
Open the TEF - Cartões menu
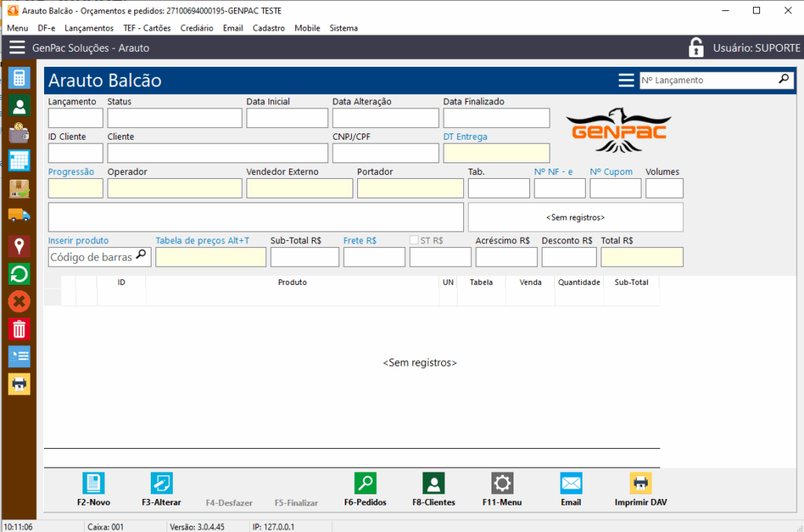click(x=147, y=27)
